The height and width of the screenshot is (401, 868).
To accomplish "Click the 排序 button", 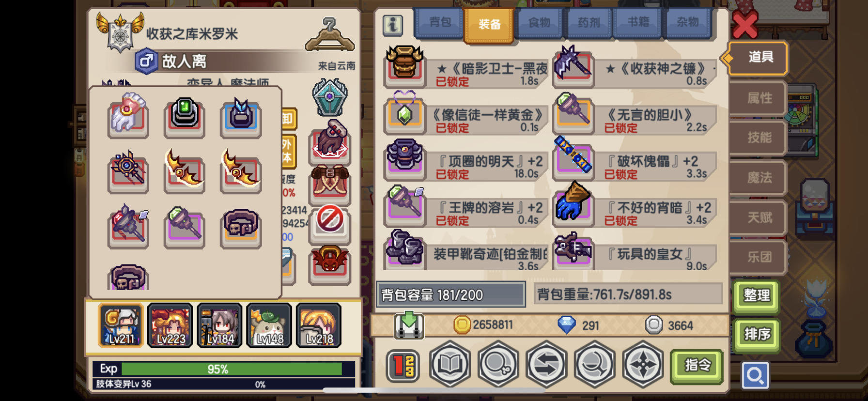I will point(757,334).
